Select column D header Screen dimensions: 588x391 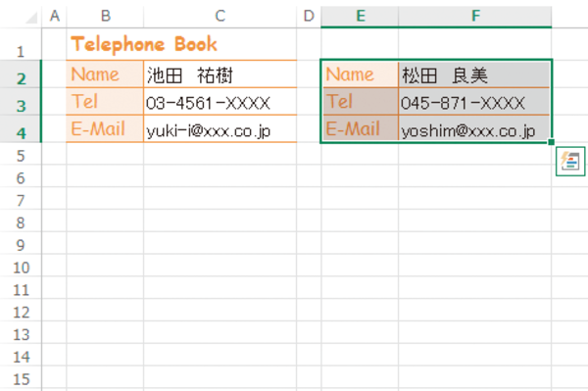click(x=309, y=16)
